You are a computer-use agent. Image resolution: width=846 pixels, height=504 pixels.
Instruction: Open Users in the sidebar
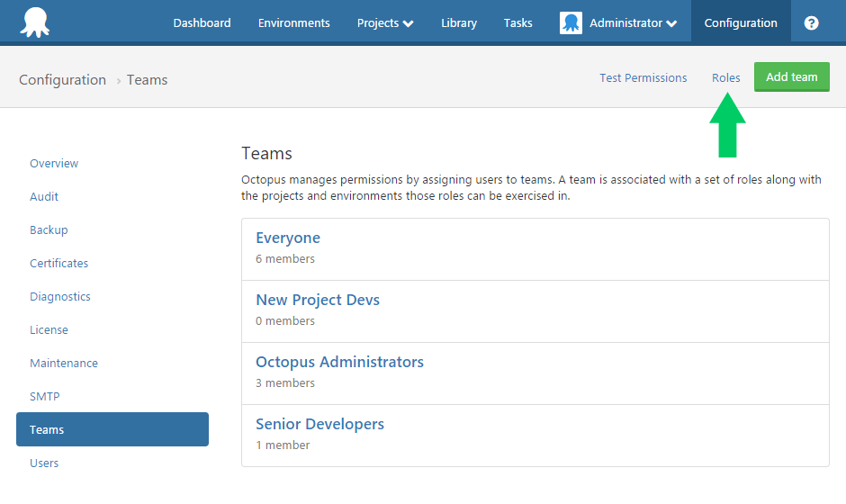pos(44,463)
